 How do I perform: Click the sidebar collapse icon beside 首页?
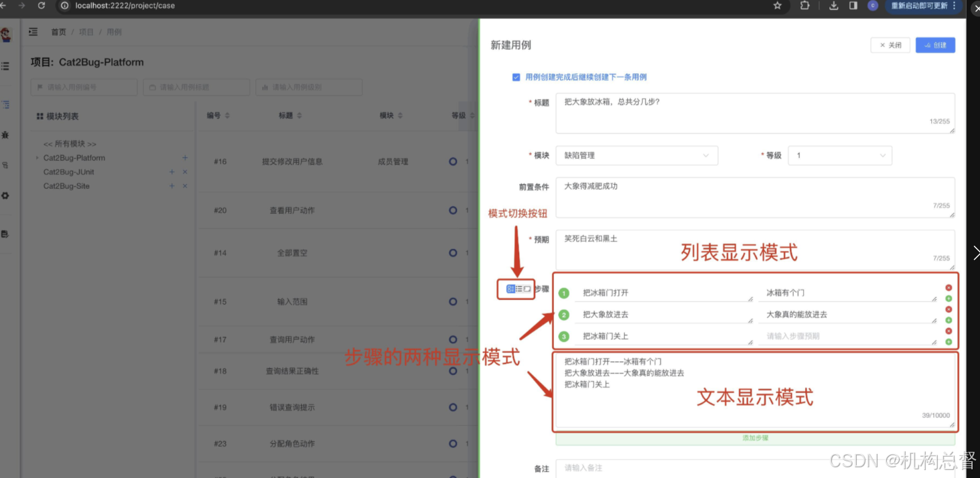click(33, 31)
